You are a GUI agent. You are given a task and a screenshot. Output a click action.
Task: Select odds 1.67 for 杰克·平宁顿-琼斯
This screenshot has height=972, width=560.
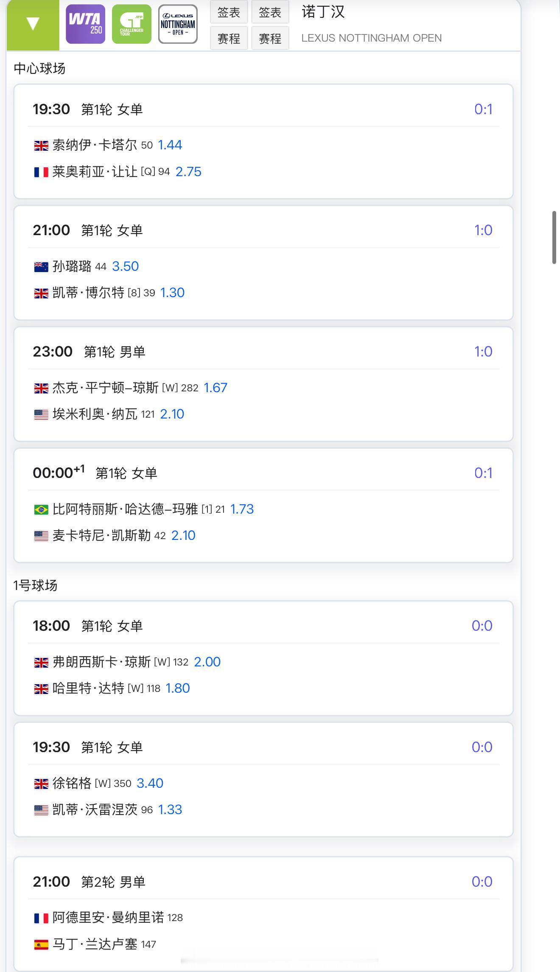tap(216, 388)
